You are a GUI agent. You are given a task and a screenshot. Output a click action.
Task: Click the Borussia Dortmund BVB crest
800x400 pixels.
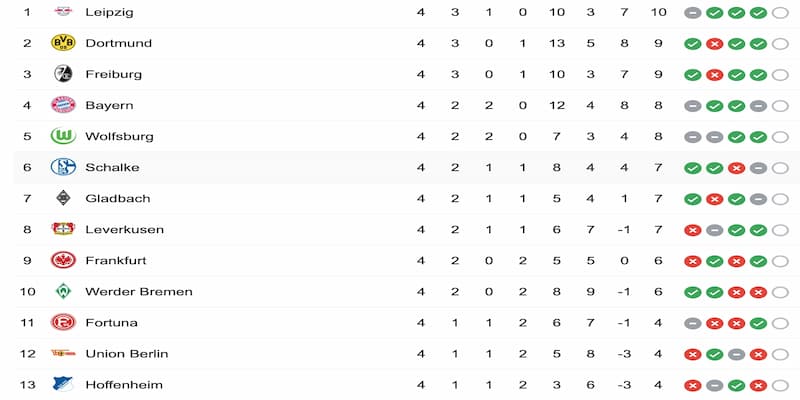point(63,43)
